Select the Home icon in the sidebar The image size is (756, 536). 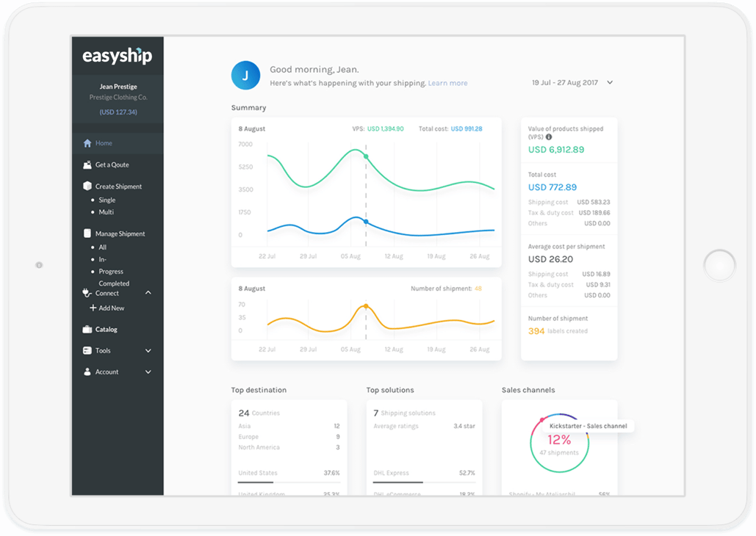click(87, 142)
